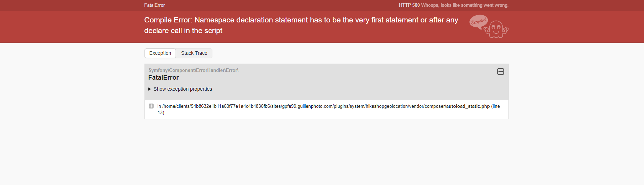Click "Whoops, looks like something went wrong" text

[465, 5]
